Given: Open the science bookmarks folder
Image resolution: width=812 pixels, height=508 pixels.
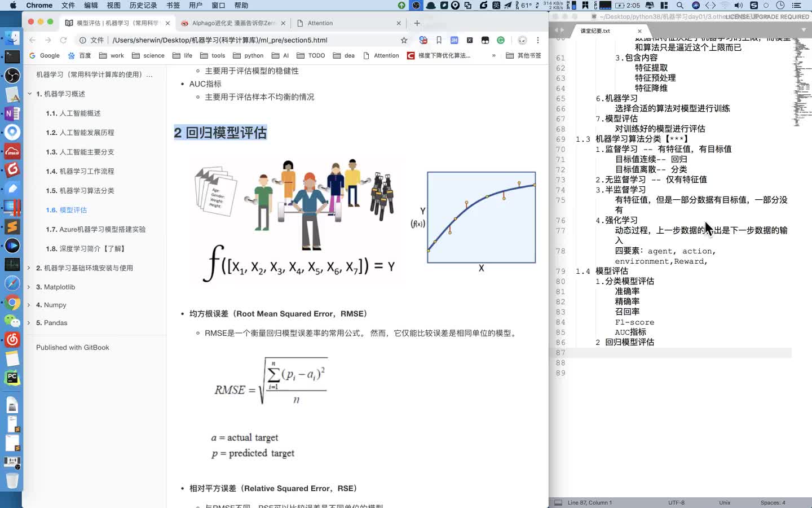Looking at the screenshot, I should (148, 55).
